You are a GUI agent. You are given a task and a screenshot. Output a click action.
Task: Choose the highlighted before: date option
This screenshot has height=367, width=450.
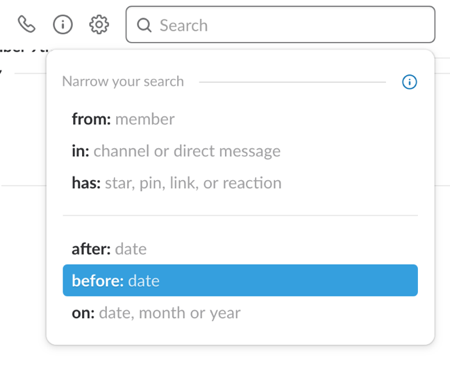[x=240, y=280]
